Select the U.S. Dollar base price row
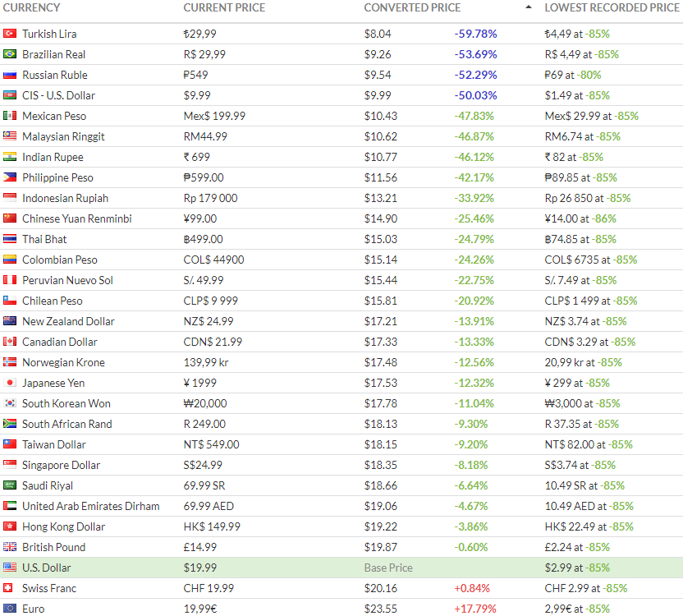The height and width of the screenshot is (616, 683). [341, 568]
